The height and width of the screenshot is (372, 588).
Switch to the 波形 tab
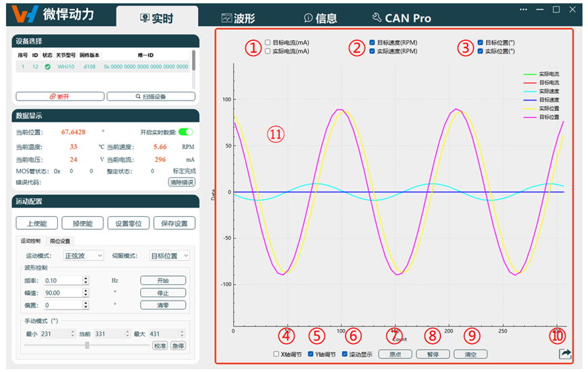(x=239, y=18)
